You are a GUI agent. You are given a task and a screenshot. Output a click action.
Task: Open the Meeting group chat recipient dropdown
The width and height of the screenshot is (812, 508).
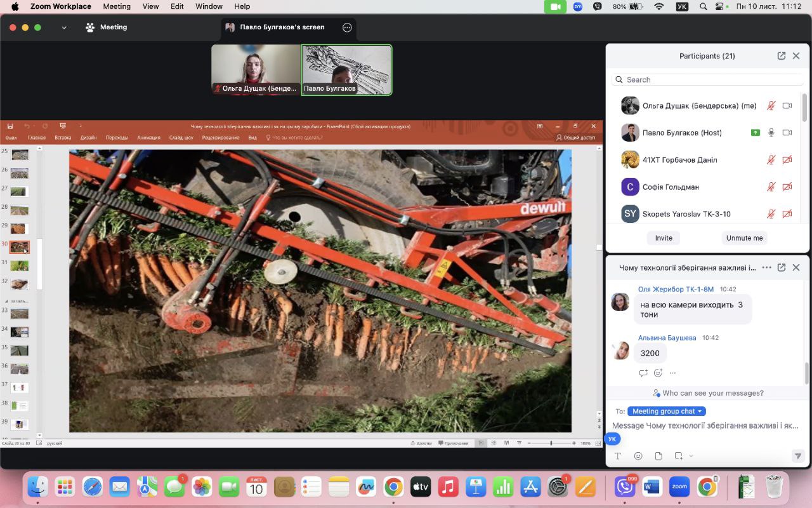667,411
